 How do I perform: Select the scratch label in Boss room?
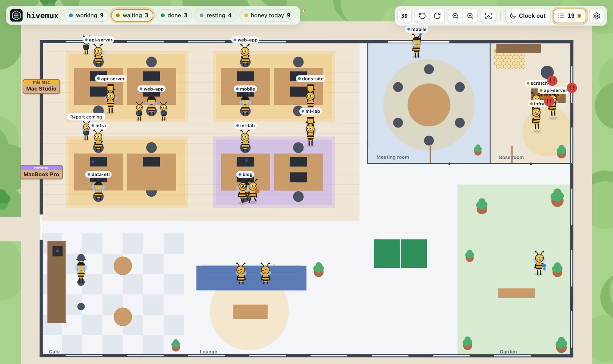click(x=537, y=83)
